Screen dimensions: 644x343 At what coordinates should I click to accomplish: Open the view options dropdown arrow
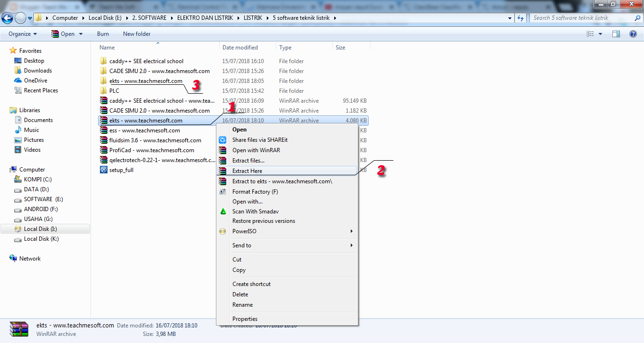[x=600, y=34]
